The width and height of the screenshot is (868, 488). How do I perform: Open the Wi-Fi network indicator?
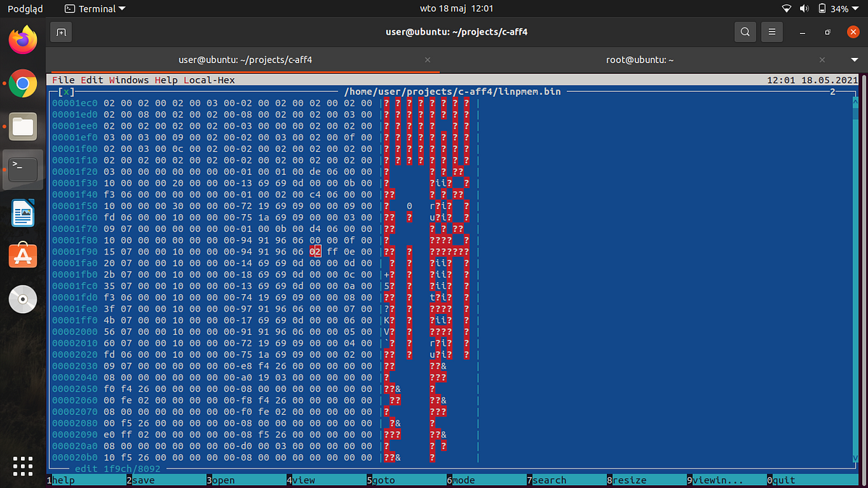point(787,9)
